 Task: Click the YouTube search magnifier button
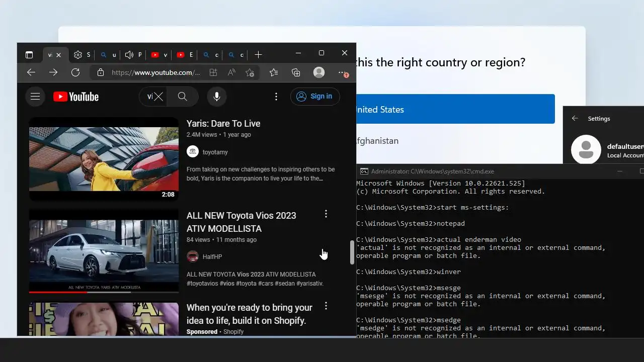point(183,97)
